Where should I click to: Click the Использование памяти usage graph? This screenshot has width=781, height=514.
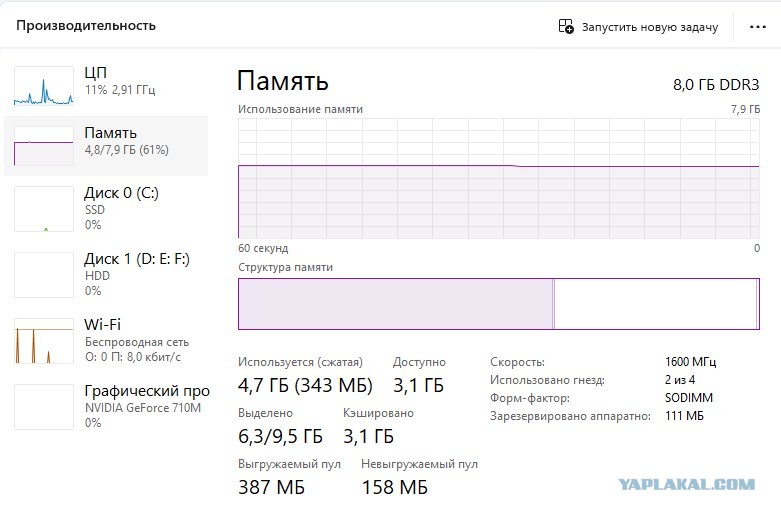coord(499,178)
